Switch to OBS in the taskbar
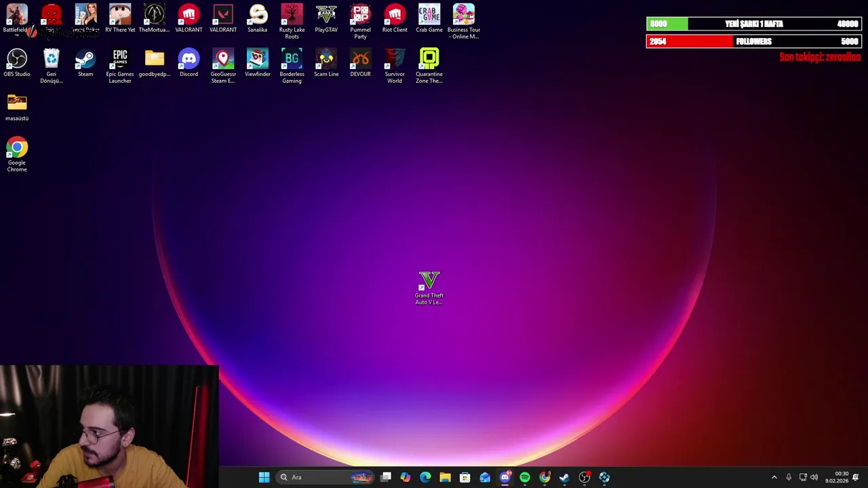This screenshot has width=868, height=488. [585, 477]
